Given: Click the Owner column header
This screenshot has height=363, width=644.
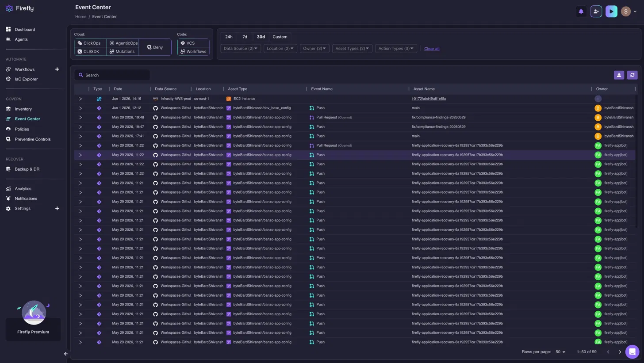Looking at the screenshot, I should [x=602, y=89].
